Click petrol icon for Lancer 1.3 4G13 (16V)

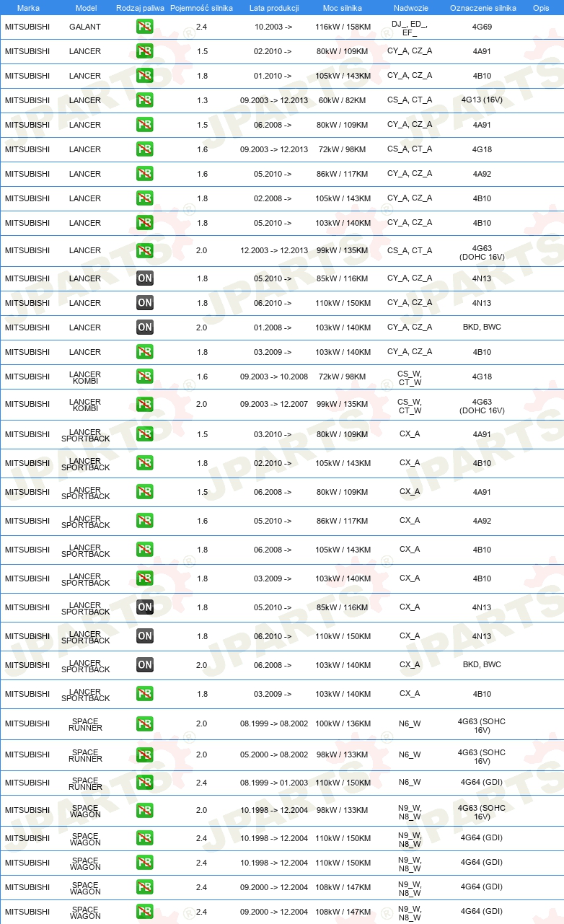[145, 100]
